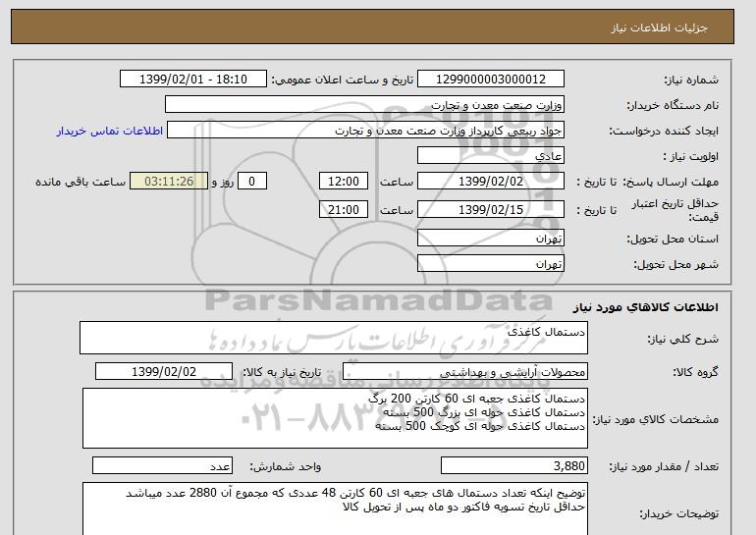
Task: Click the label 'مهلت ارسال پاسخ:'
Action: pyautogui.click(x=671, y=183)
